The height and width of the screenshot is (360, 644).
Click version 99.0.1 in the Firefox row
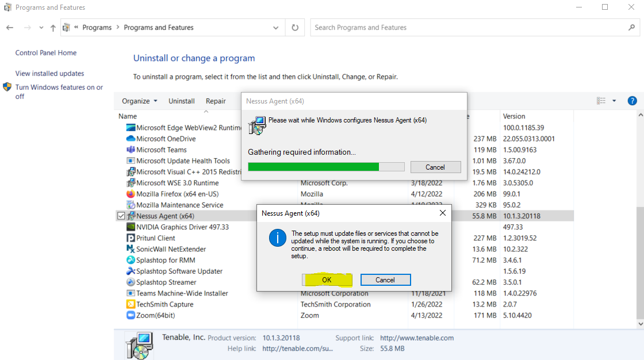click(512, 194)
